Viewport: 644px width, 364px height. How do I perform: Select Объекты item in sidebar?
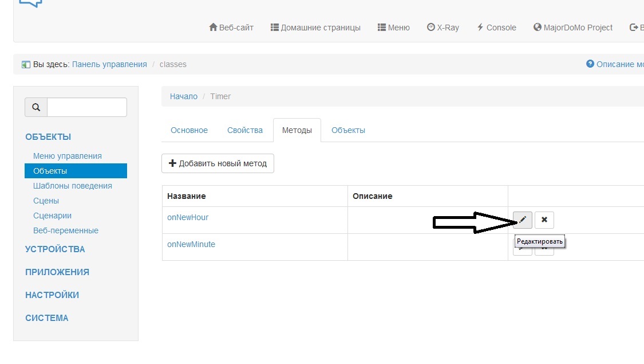pyautogui.click(x=76, y=171)
